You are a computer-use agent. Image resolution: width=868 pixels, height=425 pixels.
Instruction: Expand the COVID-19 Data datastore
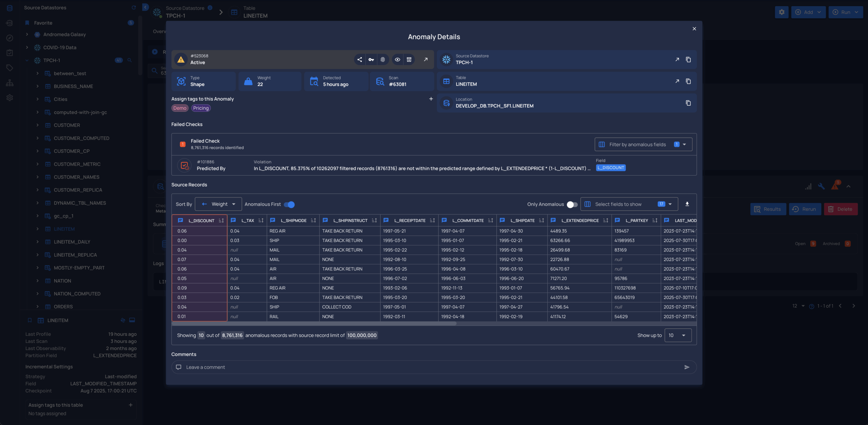click(x=27, y=47)
